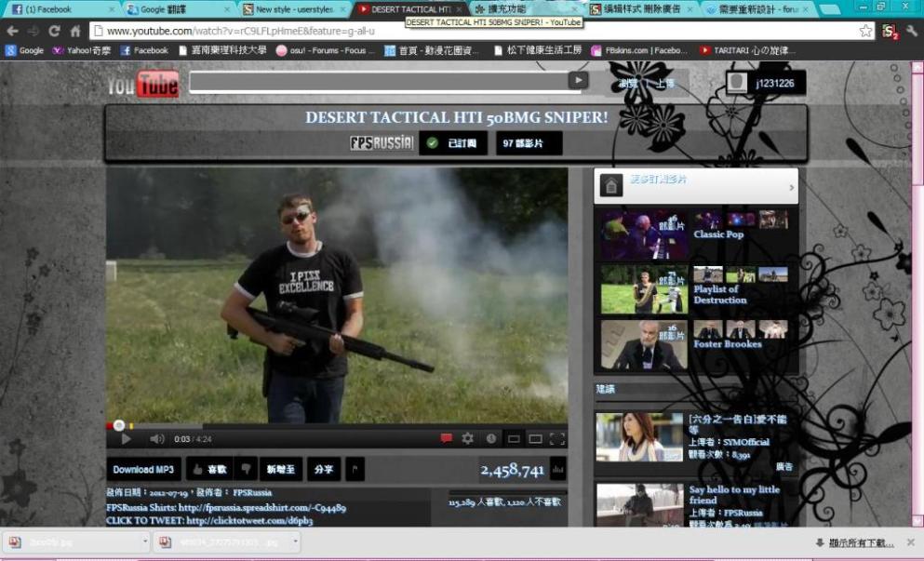Open the clicktotweet.com link
Viewport: 924px width, 561px height.
coord(249,521)
